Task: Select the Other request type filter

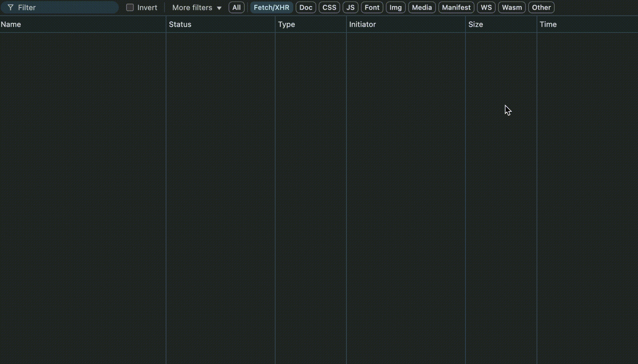Action: tap(541, 7)
